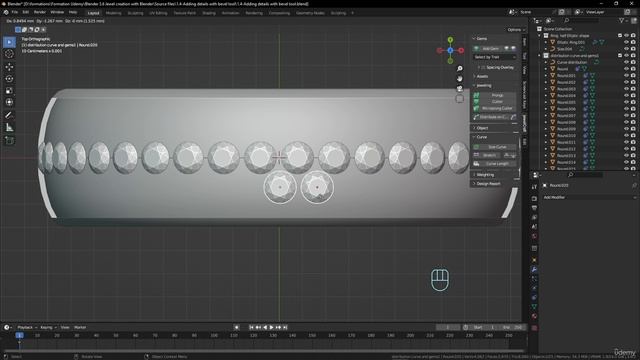The height and width of the screenshot is (360, 640).
Task: Select Round.007 in the outliner
Action: pos(566,116)
